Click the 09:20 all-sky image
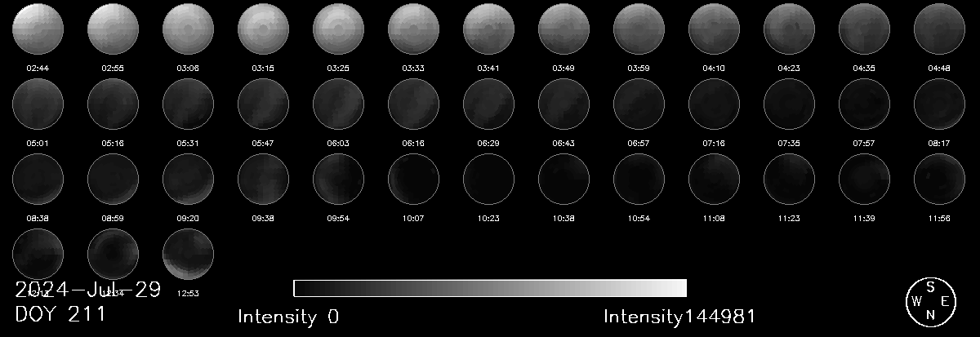Viewport: 980px width, 337px height. (188, 180)
